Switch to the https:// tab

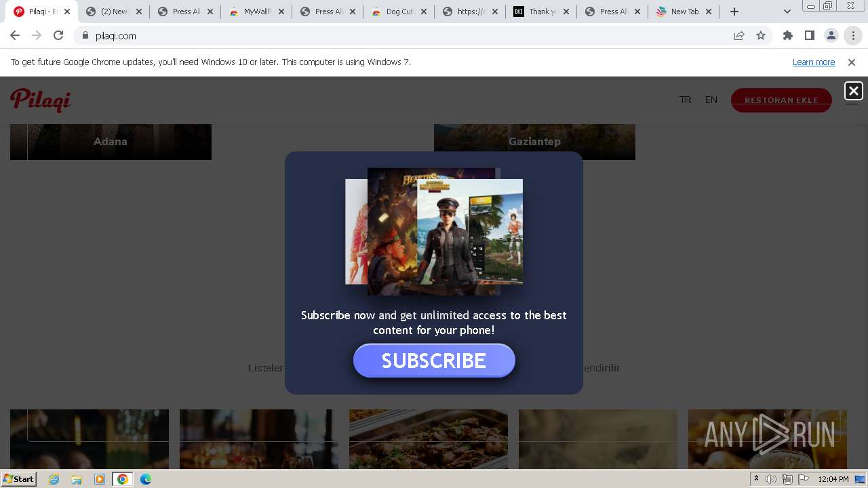click(x=470, y=12)
